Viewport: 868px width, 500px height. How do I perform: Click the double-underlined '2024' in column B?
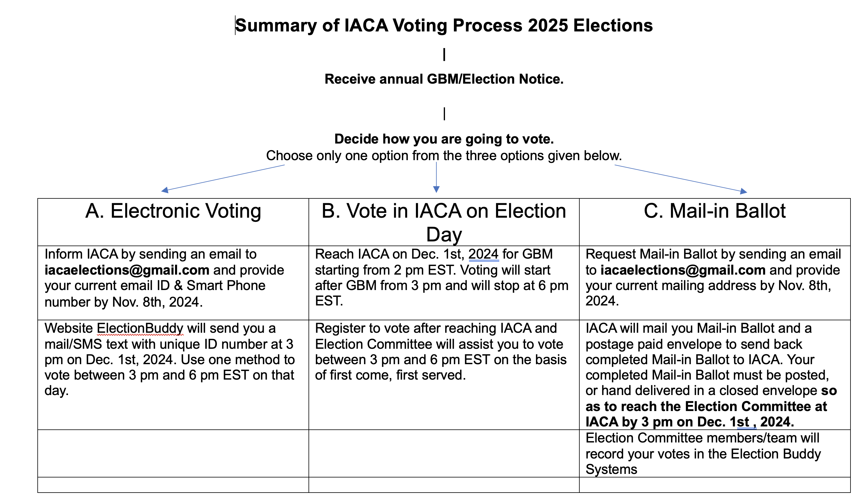click(x=483, y=254)
